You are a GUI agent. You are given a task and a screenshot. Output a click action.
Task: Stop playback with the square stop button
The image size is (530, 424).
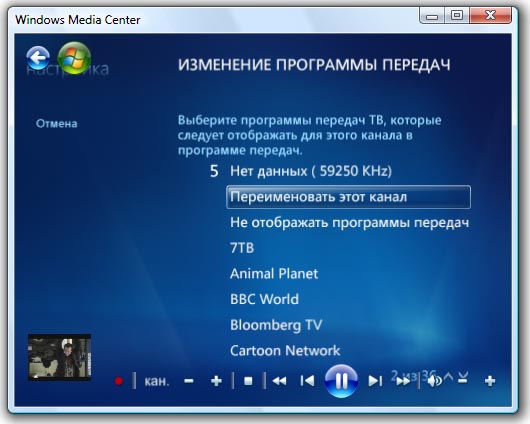click(x=248, y=381)
